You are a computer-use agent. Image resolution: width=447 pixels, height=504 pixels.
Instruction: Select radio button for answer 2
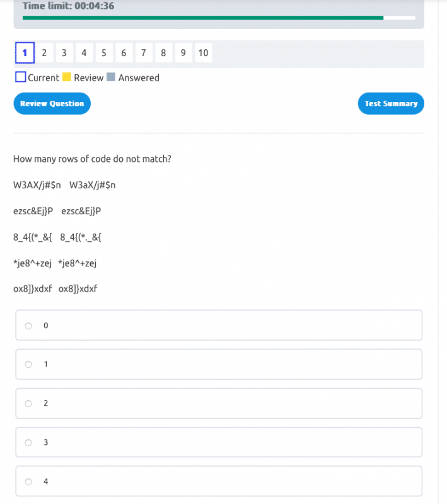[28, 403]
